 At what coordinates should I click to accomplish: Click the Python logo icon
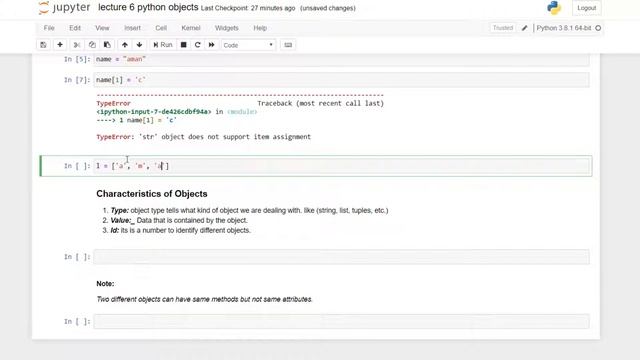554,8
